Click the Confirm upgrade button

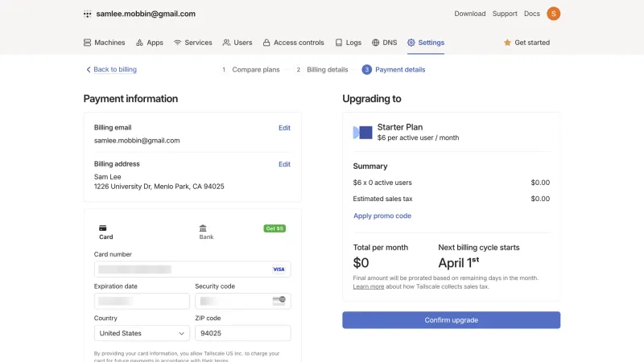click(451, 320)
